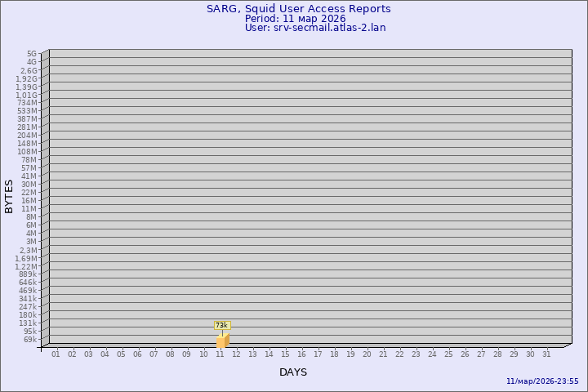Click the 108M tick label on the Y axis
588x392 pixels.
click(27, 152)
